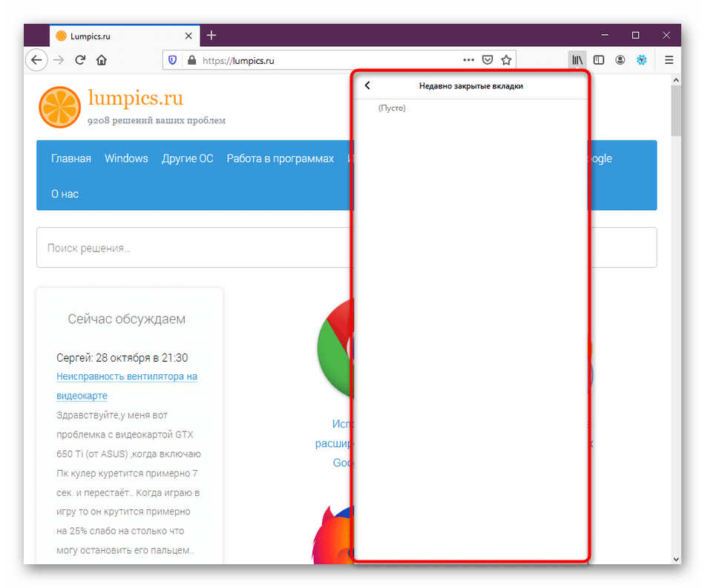Close the Lumpics.ru tab
The height and width of the screenshot is (588, 705).
click(x=188, y=36)
